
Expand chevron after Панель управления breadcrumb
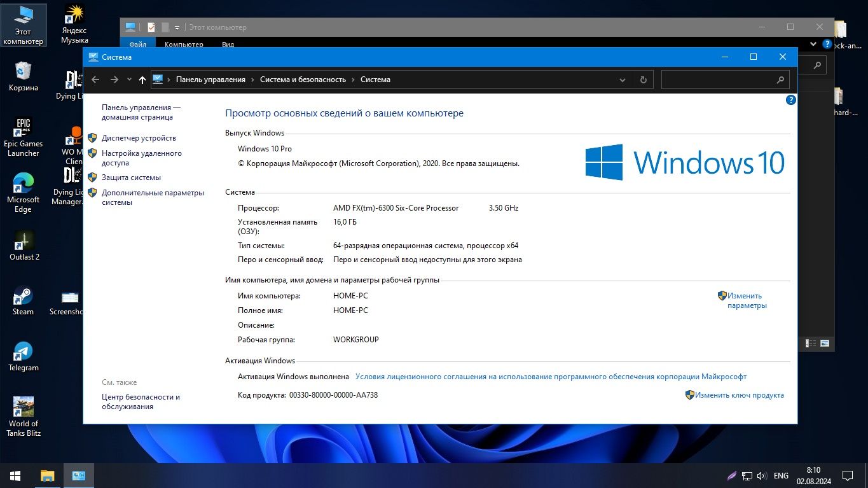point(253,80)
